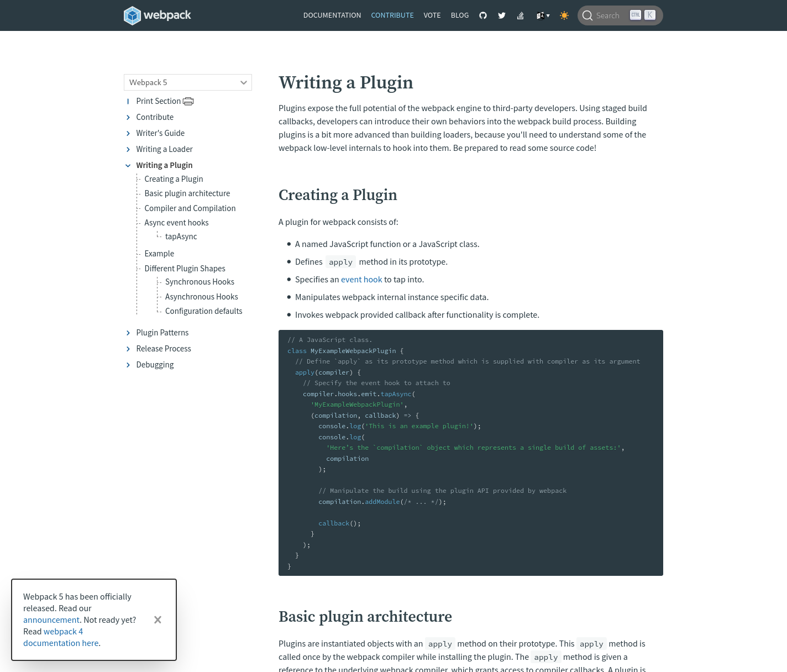
Task: Expand the Writing a Loader section
Action: tap(128, 149)
